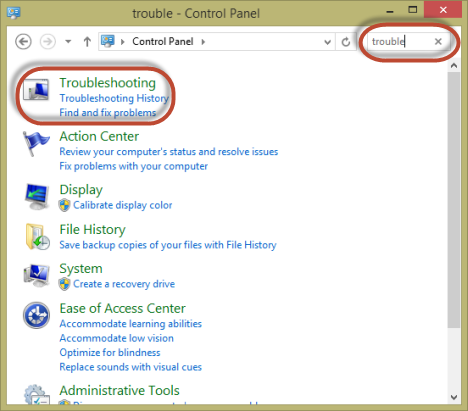
Task: Expand the arrow after Control Panel breadcrumb
Action: tap(203, 42)
